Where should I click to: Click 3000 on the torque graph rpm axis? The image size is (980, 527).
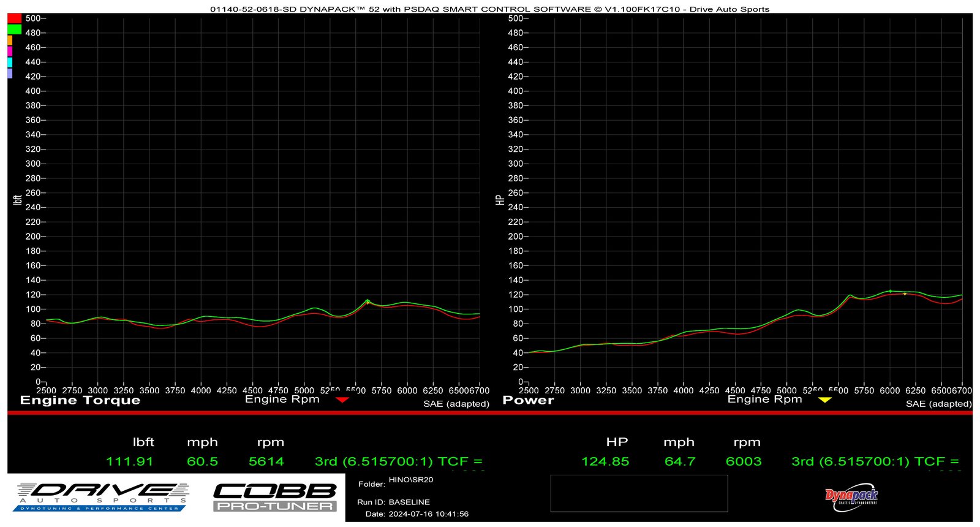click(98, 390)
